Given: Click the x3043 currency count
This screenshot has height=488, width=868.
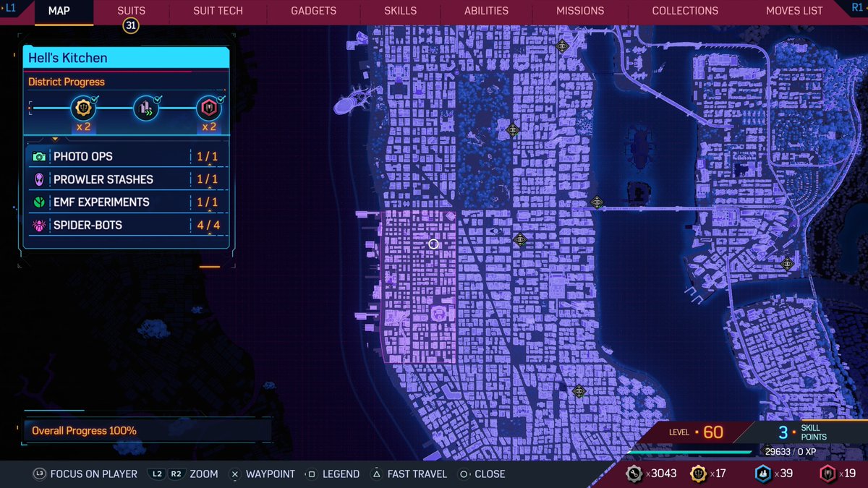Looking at the screenshot, I should tap(660, 474).
